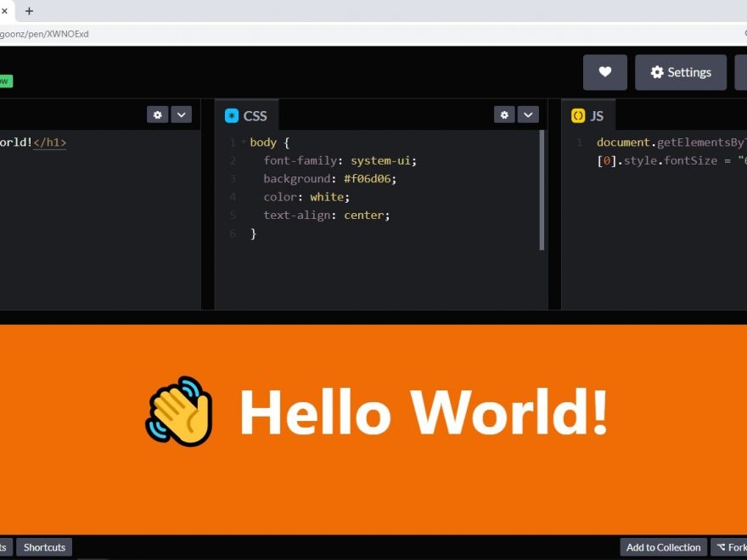Open the CSS editor settings gear
Image resolution: width=747 pixels, height=560 pixels.
click(505, 115)
